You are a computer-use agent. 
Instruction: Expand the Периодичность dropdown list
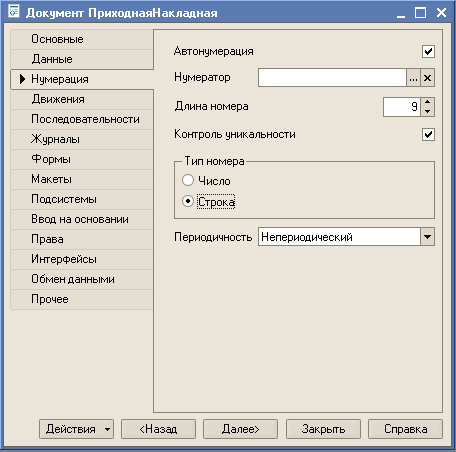pos(428,237)
